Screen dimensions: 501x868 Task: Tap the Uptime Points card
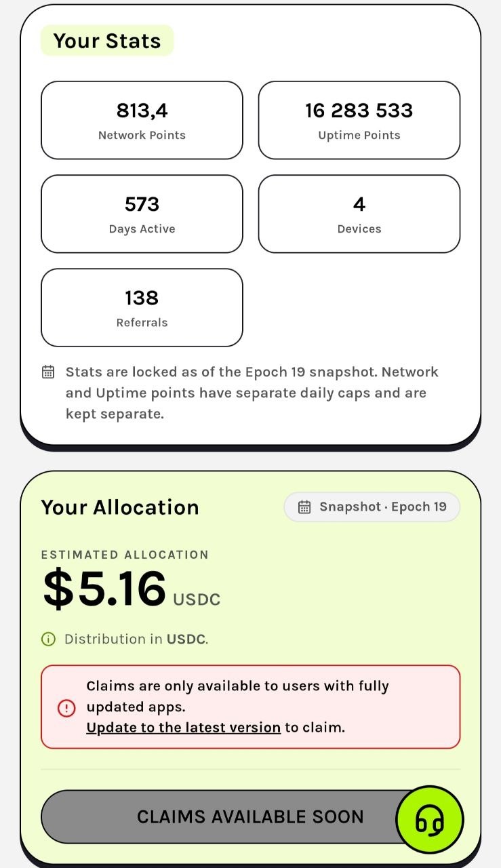click(359, 120)
